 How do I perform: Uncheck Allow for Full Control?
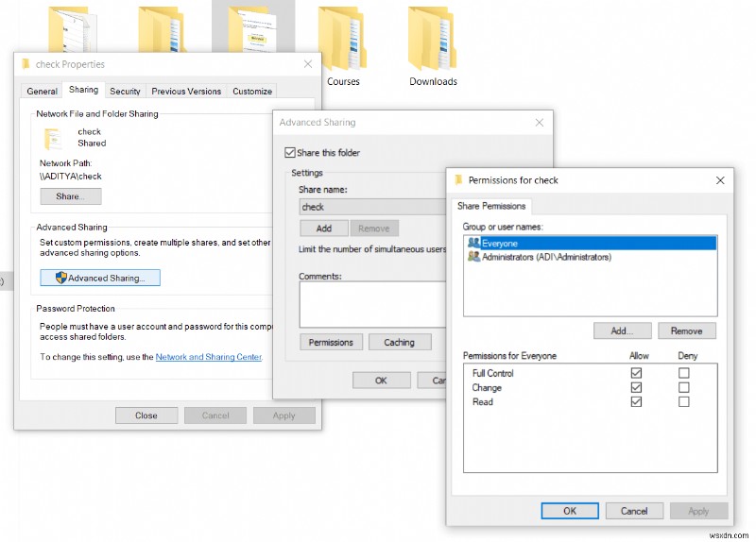pos(636,373)
